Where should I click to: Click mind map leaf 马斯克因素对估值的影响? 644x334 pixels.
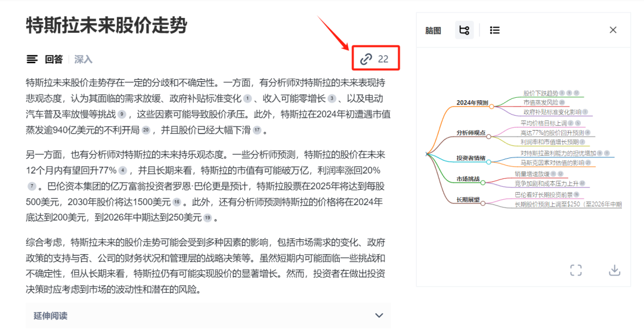552,163
